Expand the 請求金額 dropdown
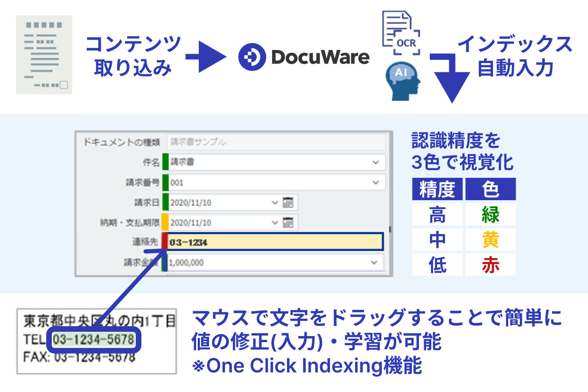Viewport: 588px width, 392px height. point(374,263)
